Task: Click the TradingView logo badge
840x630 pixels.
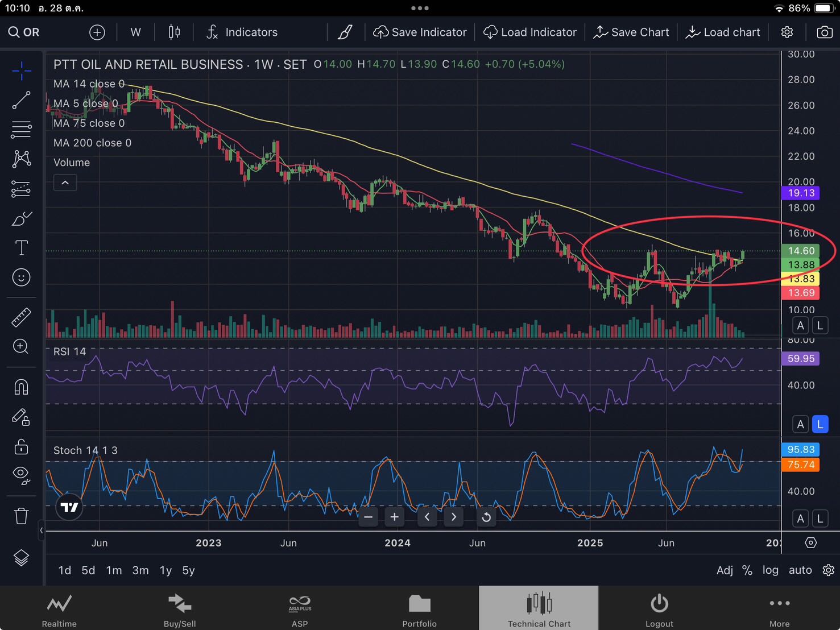Action: pyautogui.click(x=69, y=507)
